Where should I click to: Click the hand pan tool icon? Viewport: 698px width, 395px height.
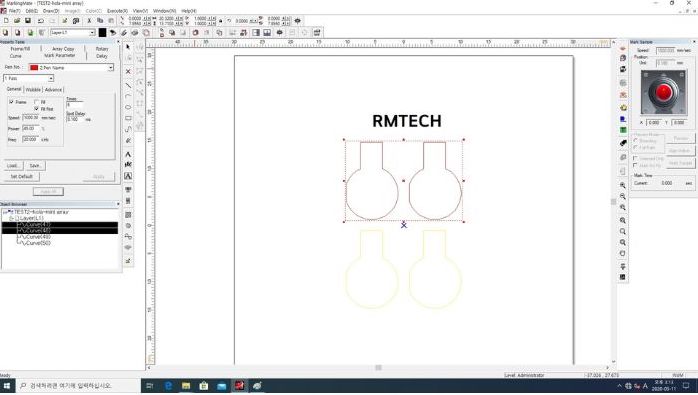pyautogui.click(x=623, y=253)
